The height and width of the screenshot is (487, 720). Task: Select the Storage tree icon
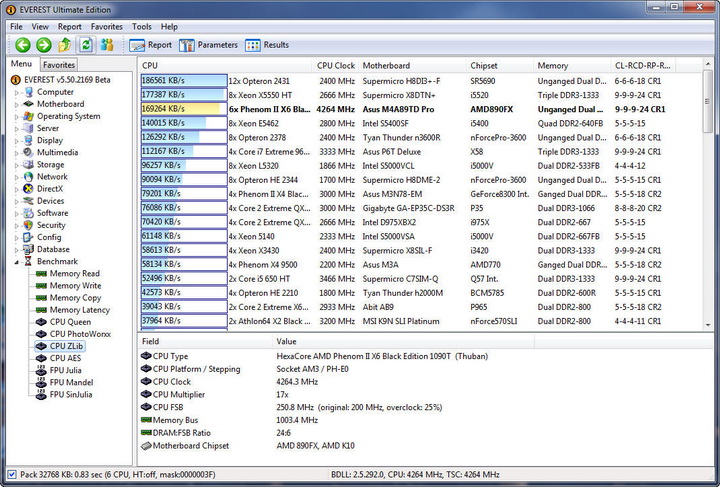point(28,164)
